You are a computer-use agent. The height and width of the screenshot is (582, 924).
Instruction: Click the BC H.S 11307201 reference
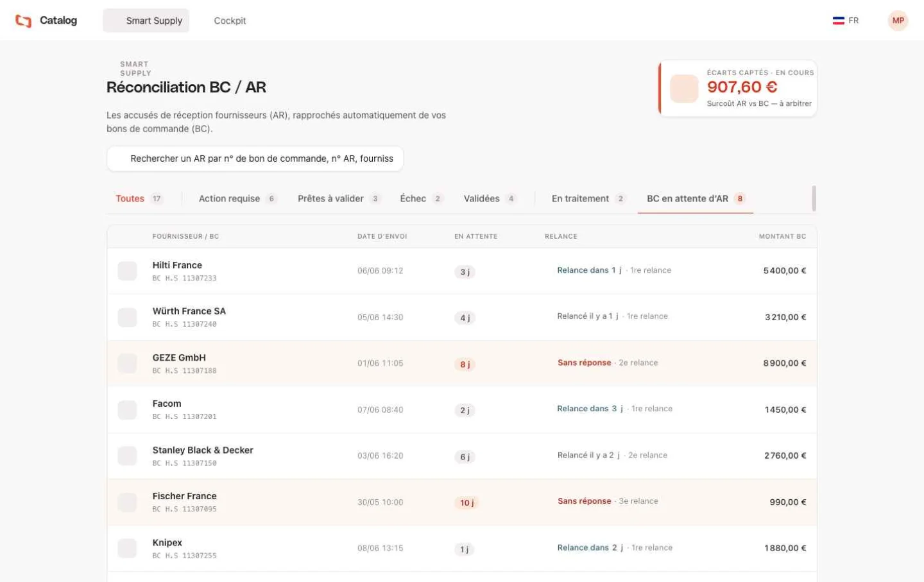(x=184, y=417)
